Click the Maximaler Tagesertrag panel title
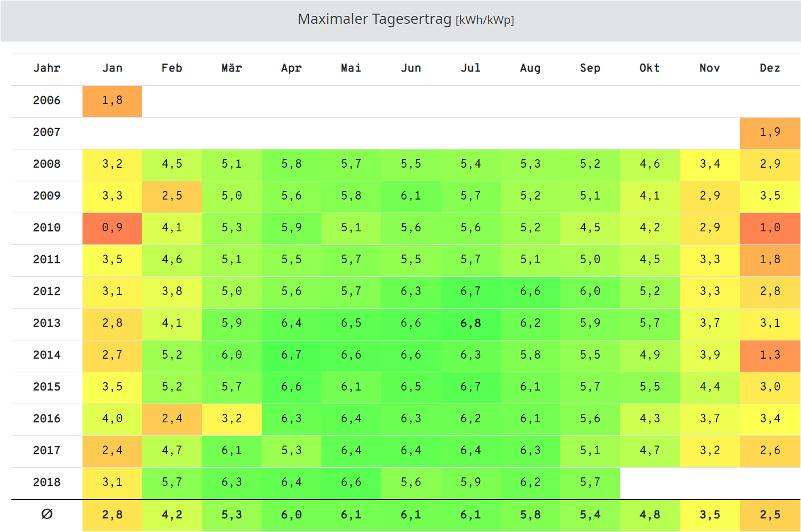This screenshot has height=532, width=801. [405, 19]
